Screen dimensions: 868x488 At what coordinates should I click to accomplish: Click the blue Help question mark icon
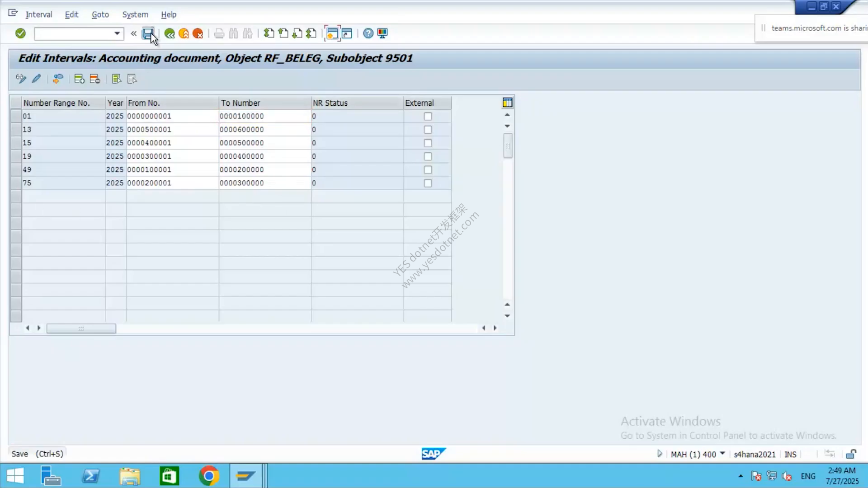coord(368,33)
